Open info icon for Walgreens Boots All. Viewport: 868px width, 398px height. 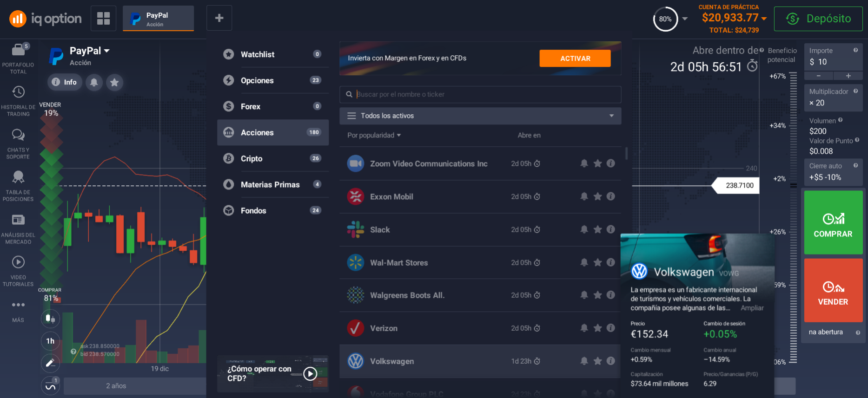[x=611, y=295]
